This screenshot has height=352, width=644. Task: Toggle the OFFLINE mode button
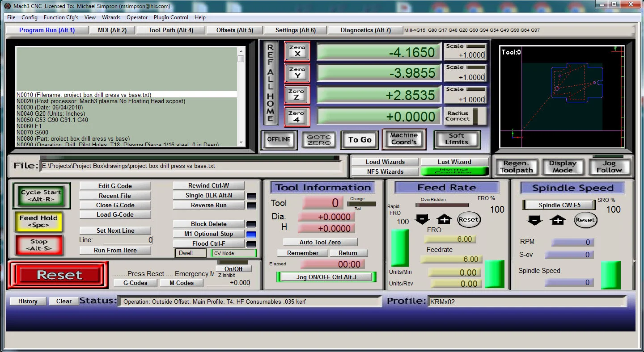(279, 139)
